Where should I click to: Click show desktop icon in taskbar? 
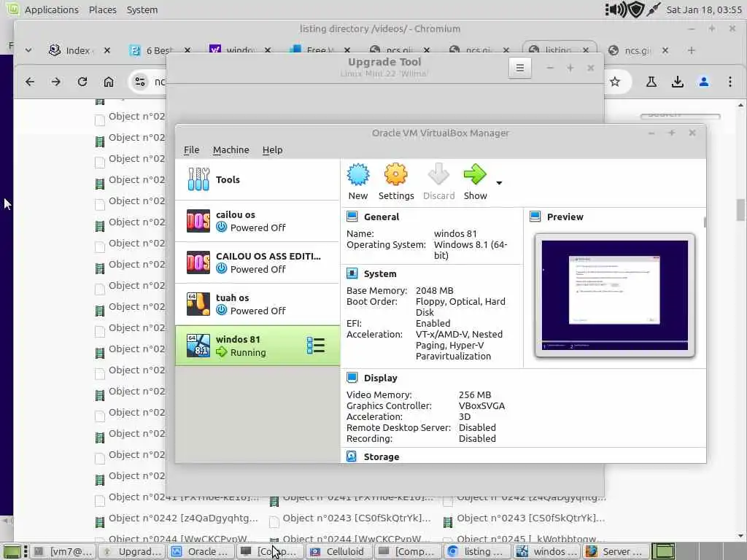coord(12,551)
